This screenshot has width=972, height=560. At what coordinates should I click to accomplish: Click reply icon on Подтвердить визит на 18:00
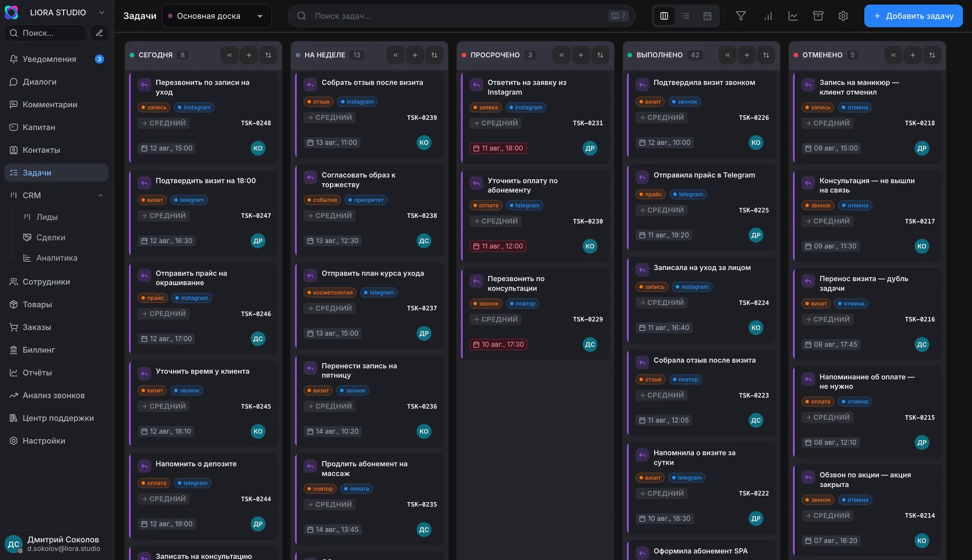tap(144, 183)
